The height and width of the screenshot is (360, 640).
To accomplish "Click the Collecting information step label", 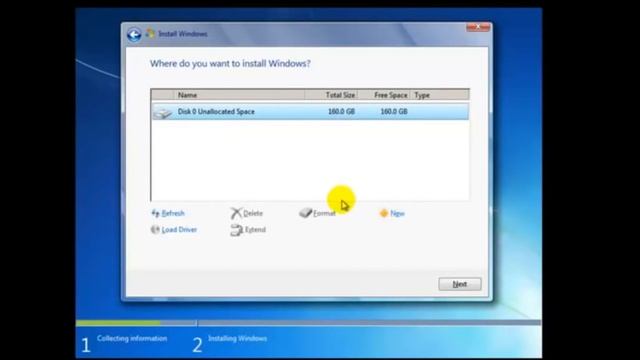I will (x=132, y=338).
